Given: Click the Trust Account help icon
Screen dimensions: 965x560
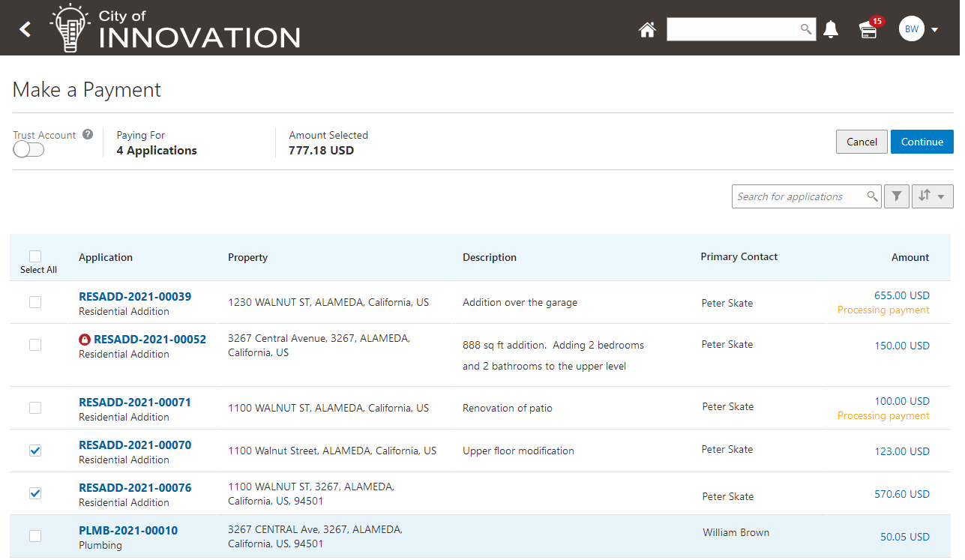Looking at the screenshot, I should tap(88, 135).
